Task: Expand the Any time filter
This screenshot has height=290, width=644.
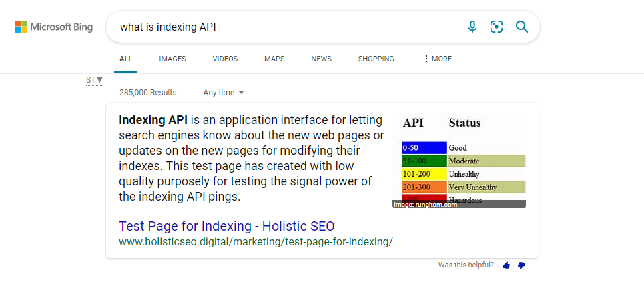Action: pyautogui.click(x=224, y=93)
